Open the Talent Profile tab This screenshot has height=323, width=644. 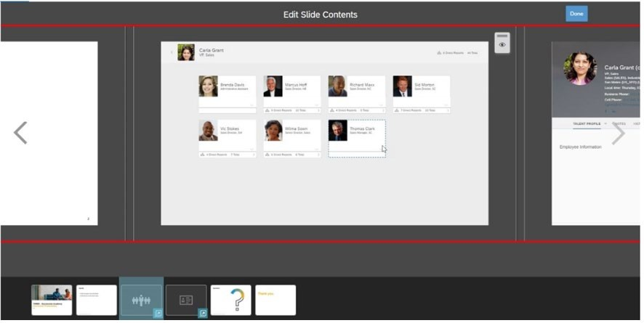coord(587,124)
